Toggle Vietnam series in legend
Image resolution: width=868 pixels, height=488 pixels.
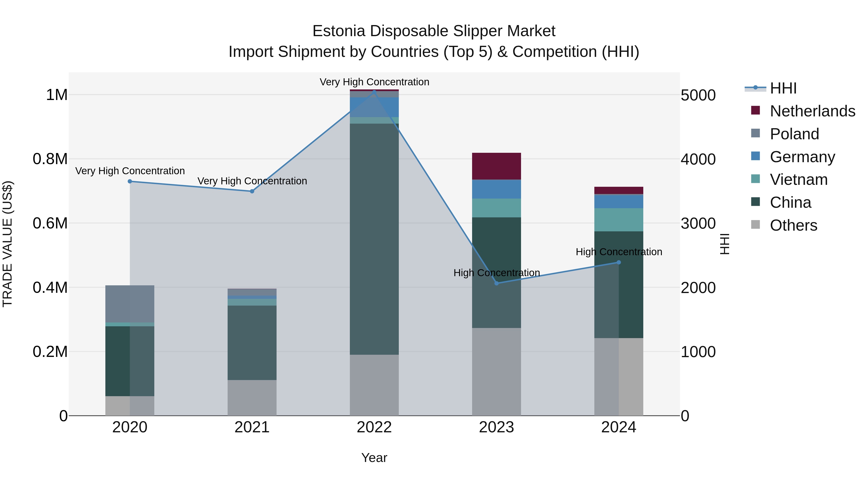[x=789, y=180]
